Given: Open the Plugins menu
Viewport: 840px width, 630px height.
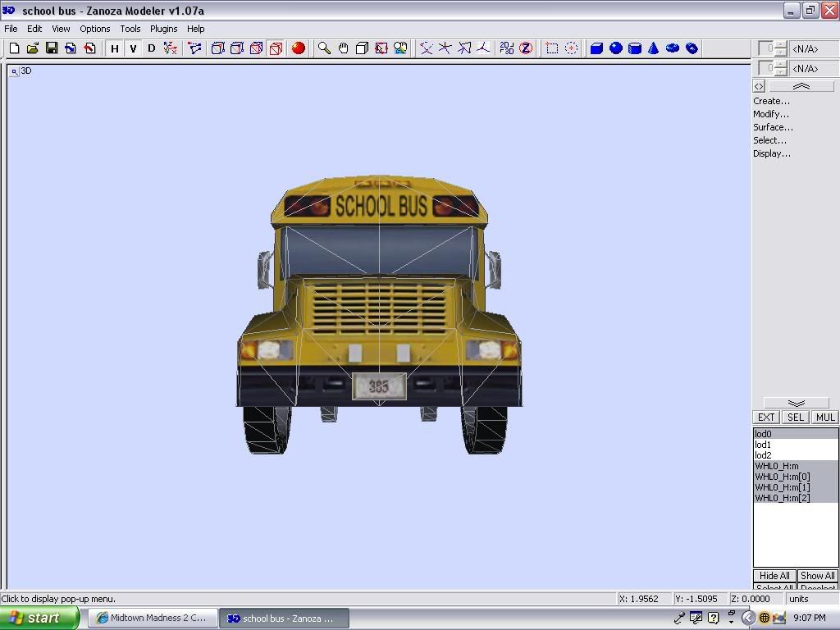Looking at the screenshot, I should (163, 29).
